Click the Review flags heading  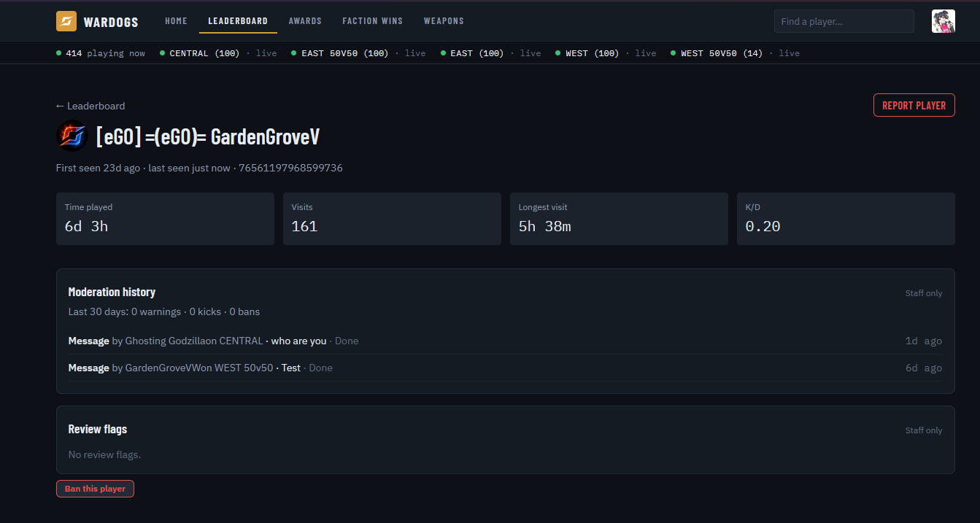coord(98,429)
